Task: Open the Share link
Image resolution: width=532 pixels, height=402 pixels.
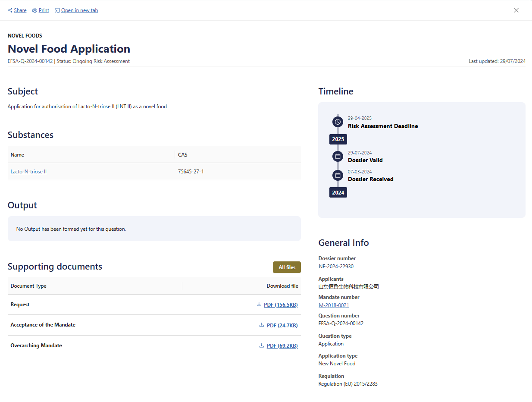Action: tap(20, 10)
